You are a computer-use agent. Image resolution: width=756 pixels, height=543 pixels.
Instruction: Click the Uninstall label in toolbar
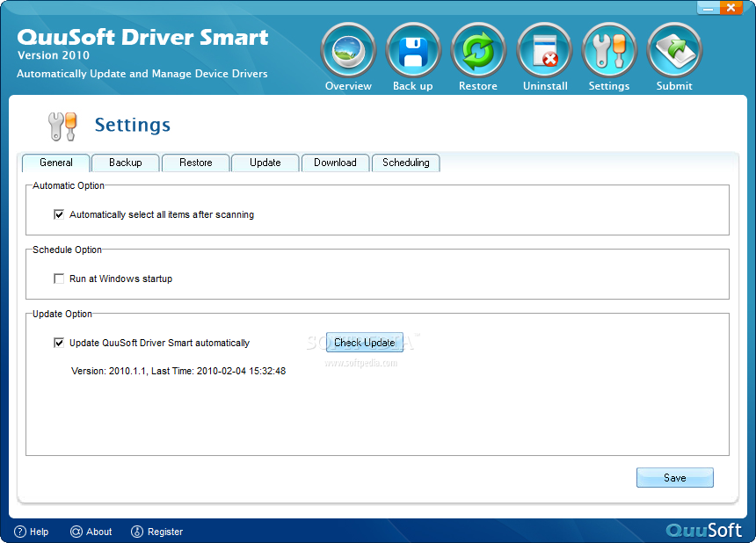click(x=545, y=86)
